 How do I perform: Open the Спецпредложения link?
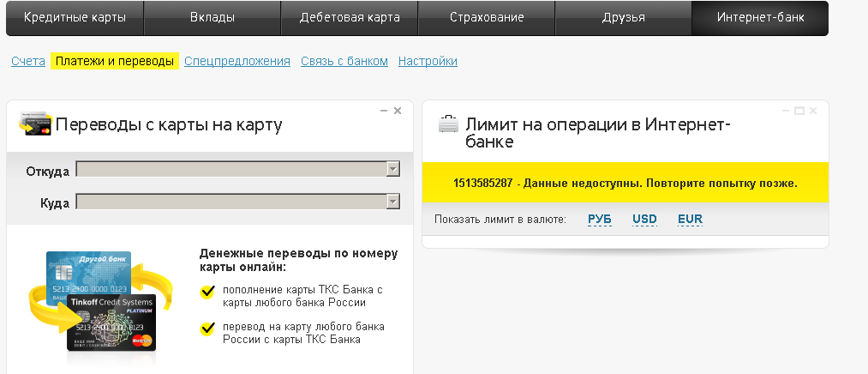coord(237,61)
